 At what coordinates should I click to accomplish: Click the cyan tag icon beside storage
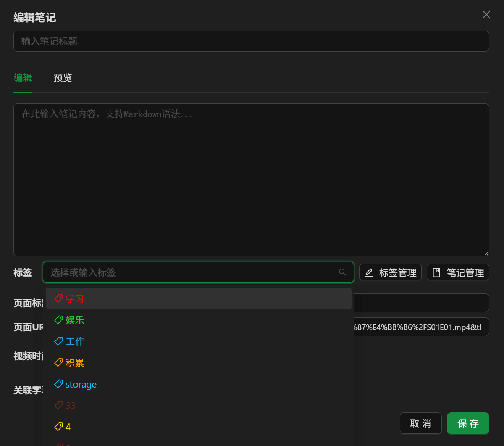(x=58, y=384)
